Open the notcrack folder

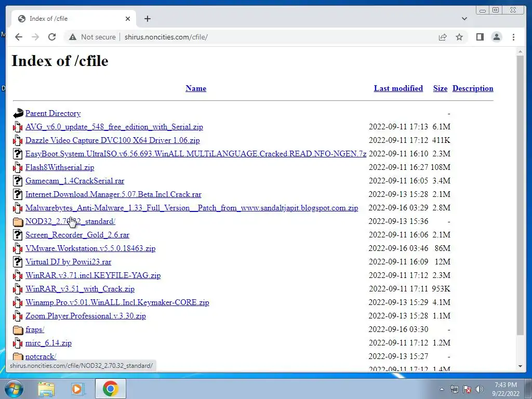click(x=41, y=356)
